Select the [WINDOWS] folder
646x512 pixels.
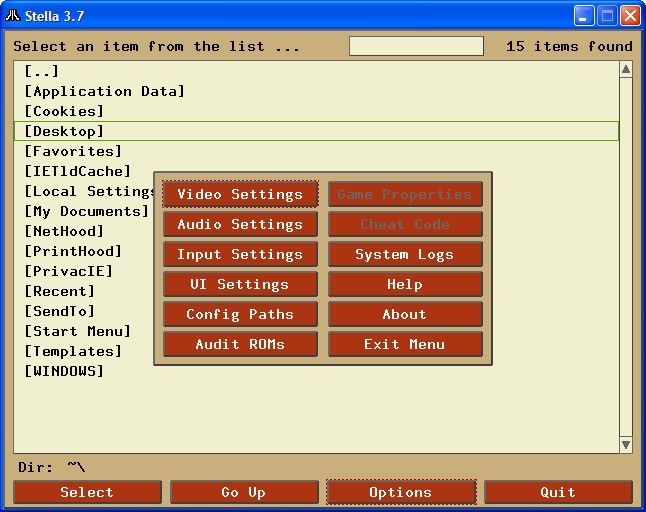coord(64,371)
